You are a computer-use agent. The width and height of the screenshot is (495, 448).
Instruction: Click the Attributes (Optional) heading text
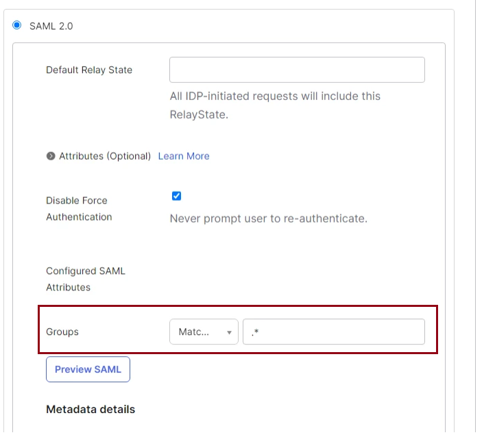(x=105, y=156)
